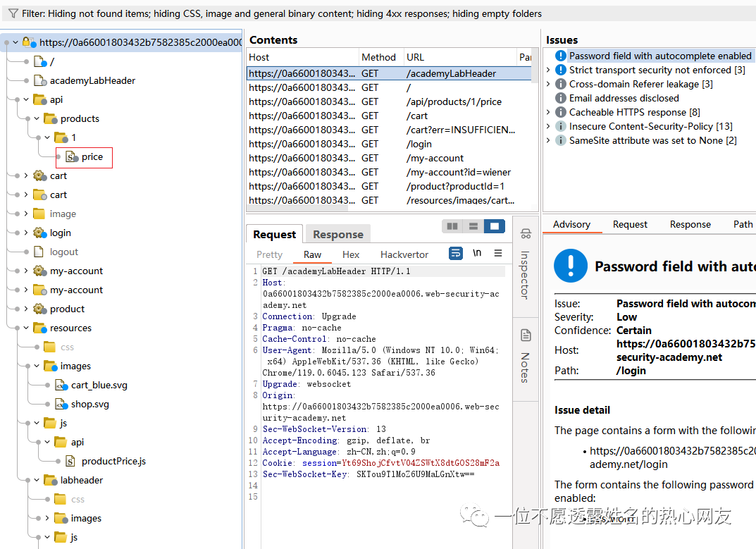Open the Response tab in message viewer
Image resolution: width=756 pixels, height=549 pixels.
point(338,235)
